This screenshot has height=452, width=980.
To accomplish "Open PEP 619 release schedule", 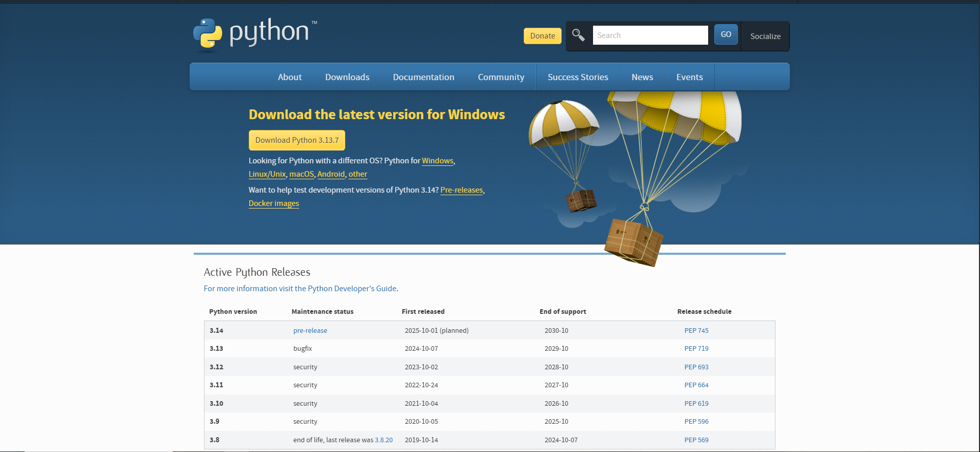I will (696, 404).
